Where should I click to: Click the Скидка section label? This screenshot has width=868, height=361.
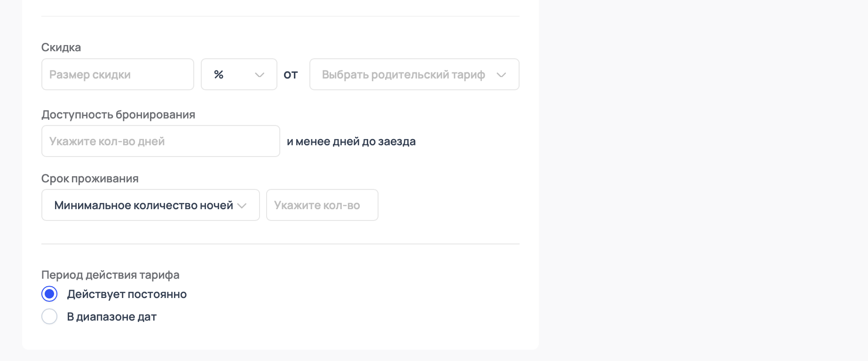pos(61,47)
